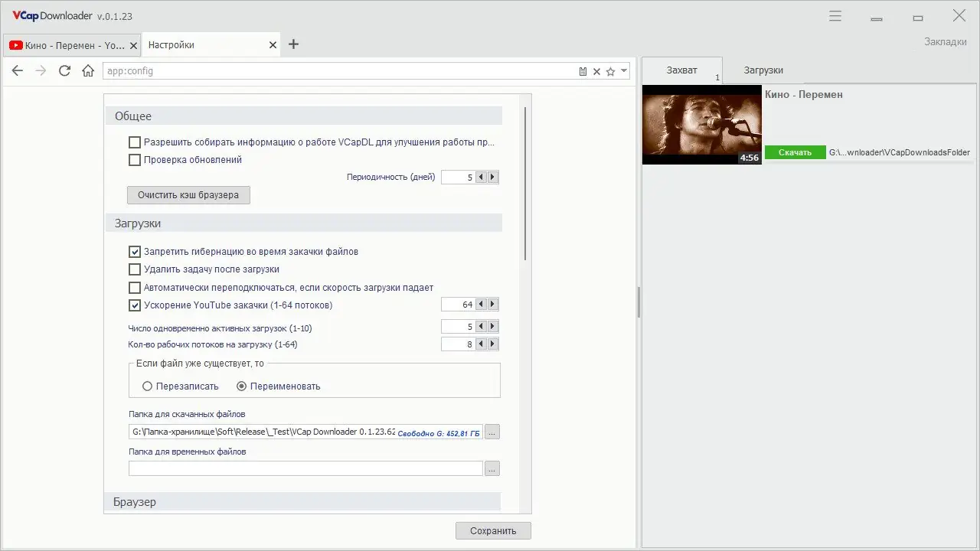Open Закладки bookmarks panel

tap(946, 41)
